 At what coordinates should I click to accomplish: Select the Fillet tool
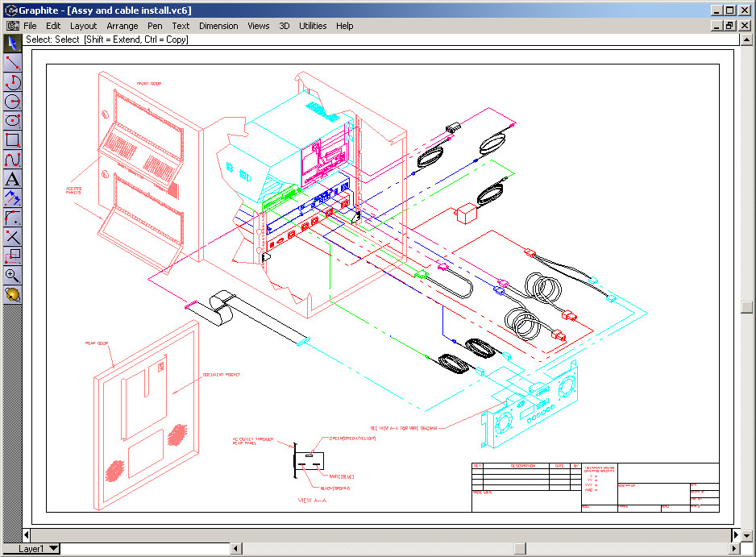tap(12, 218)
